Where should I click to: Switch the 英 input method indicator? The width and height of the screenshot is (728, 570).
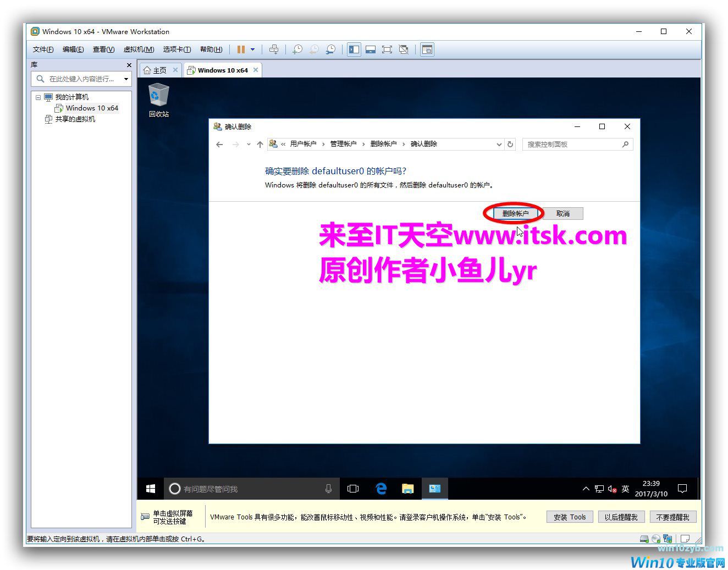click(625, 489)
